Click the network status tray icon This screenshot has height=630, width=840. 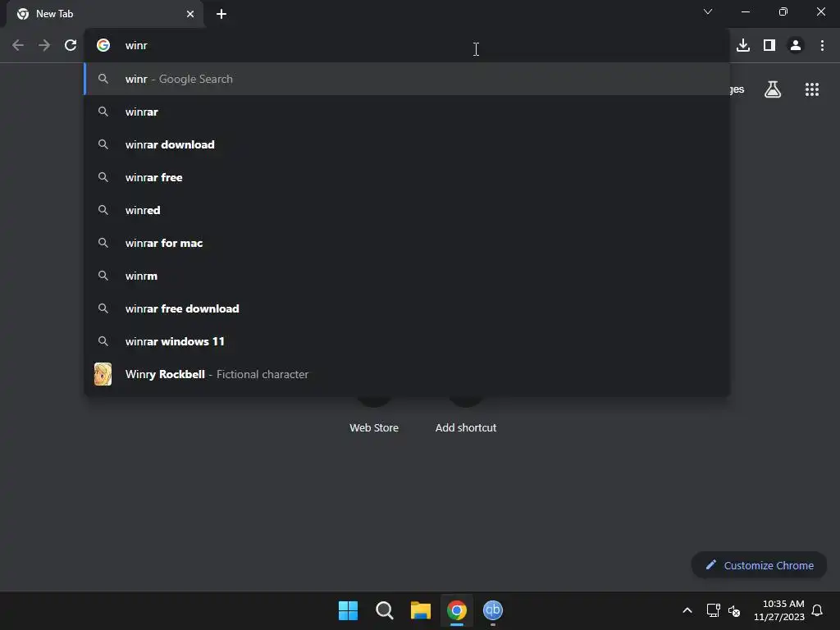713,610
